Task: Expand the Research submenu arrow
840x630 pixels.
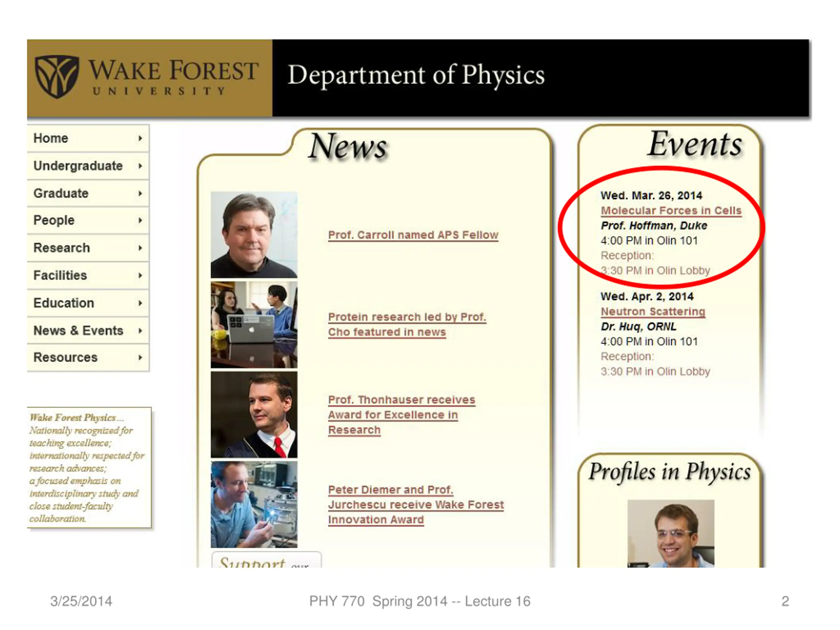Action: pos(140,248)
